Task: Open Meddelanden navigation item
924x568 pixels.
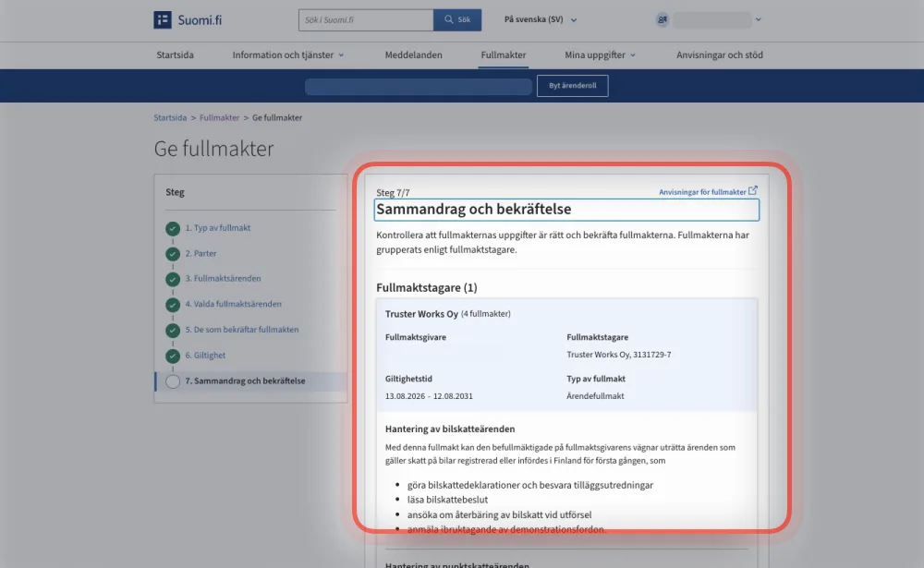Action: pyautogui.click(x=413, y=54)
